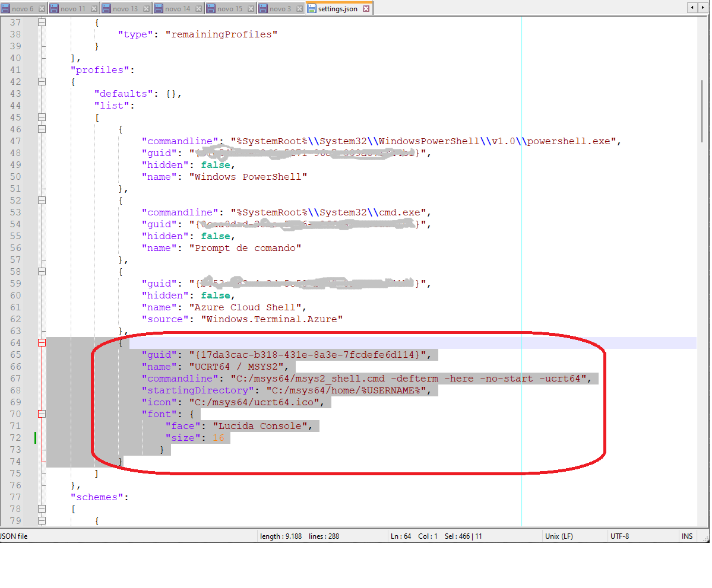Collapse the schemes array at line 78
Screen dimensions: 712x588
click(x=42, y=509)
